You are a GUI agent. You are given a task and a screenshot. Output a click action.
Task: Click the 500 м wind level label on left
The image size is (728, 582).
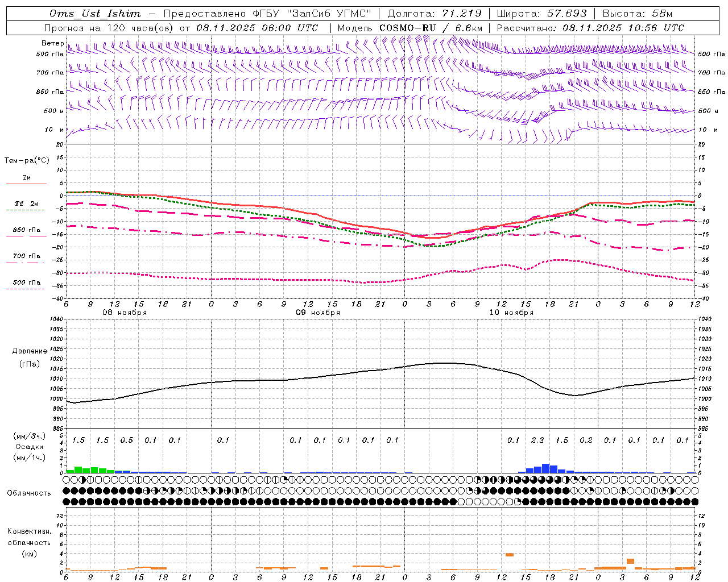(54, 111)
